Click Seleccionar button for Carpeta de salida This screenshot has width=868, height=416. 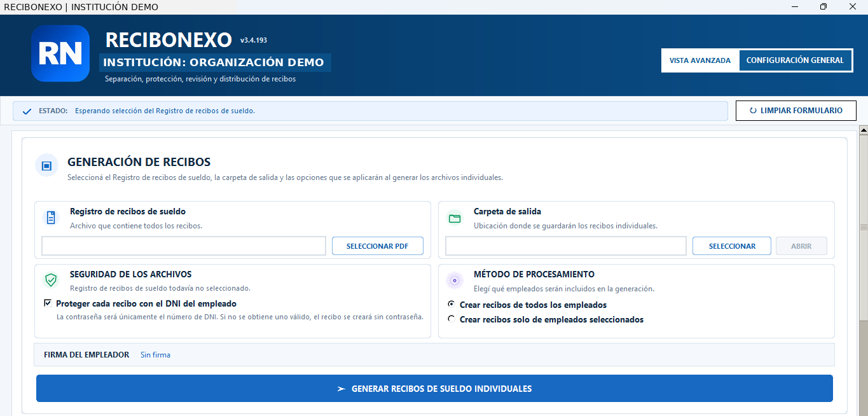(732, 246)
